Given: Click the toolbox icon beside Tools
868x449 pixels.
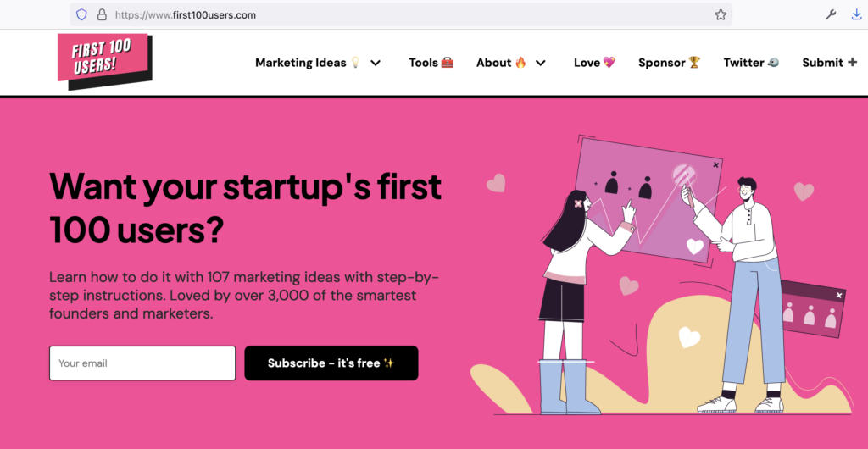Looking at the screenshot, I should click(447, 63).
